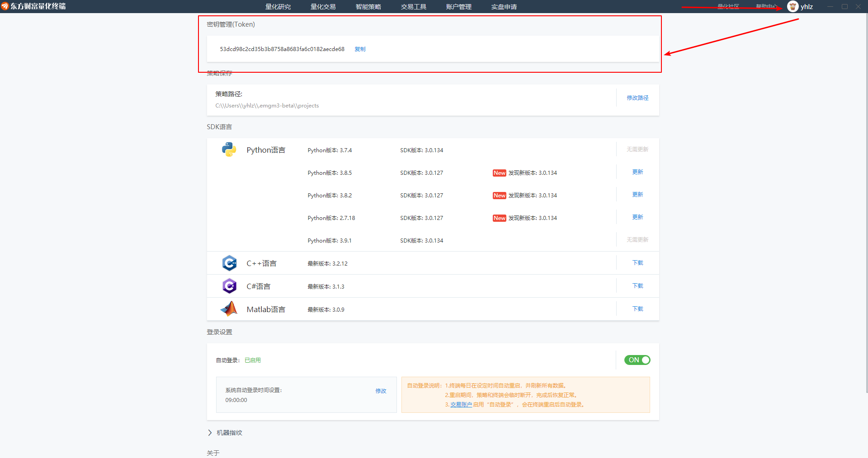
Task: Open the 实盘申请 menu
Action: (504, 7)
